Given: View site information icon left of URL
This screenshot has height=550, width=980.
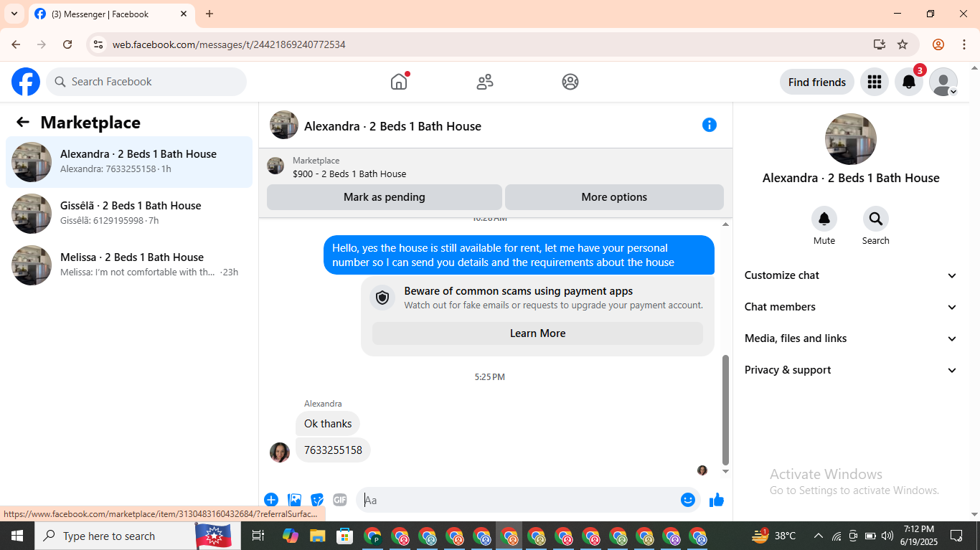Looking at the screenshot, I should tap(99, 44).
